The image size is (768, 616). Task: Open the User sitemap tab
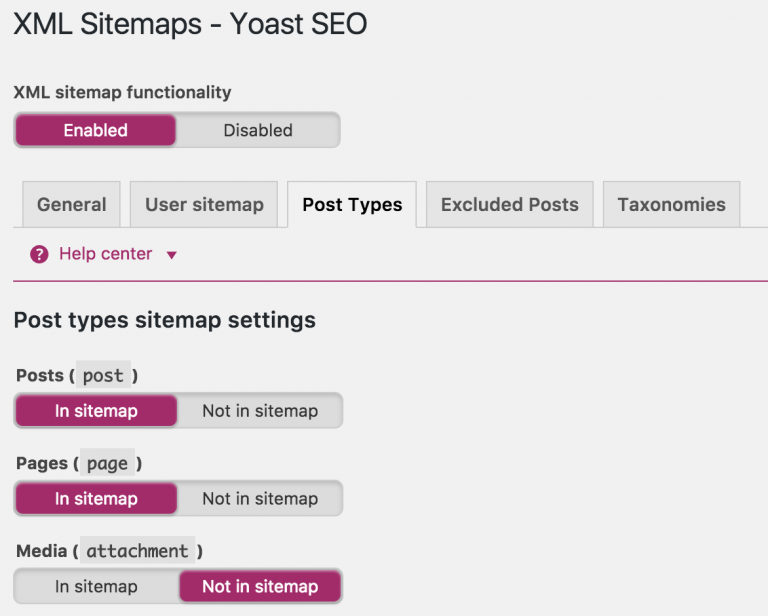(x=204, y=205)
